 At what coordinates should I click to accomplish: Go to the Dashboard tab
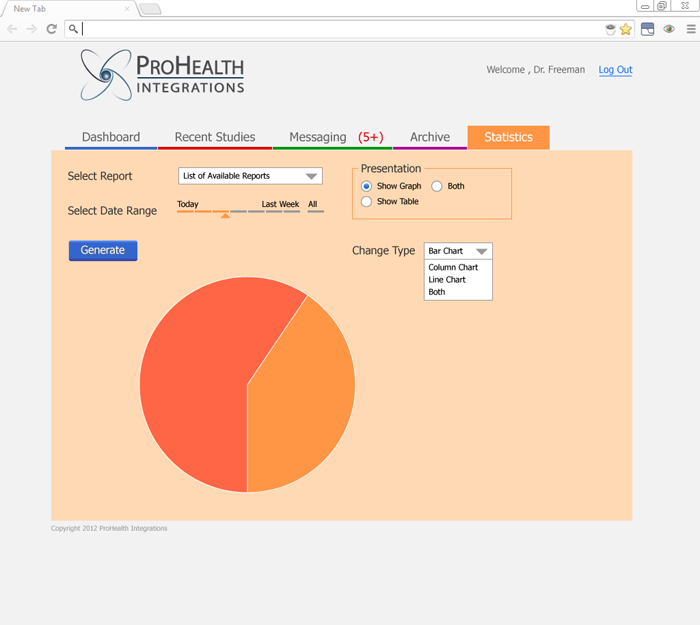click(111, 137)
